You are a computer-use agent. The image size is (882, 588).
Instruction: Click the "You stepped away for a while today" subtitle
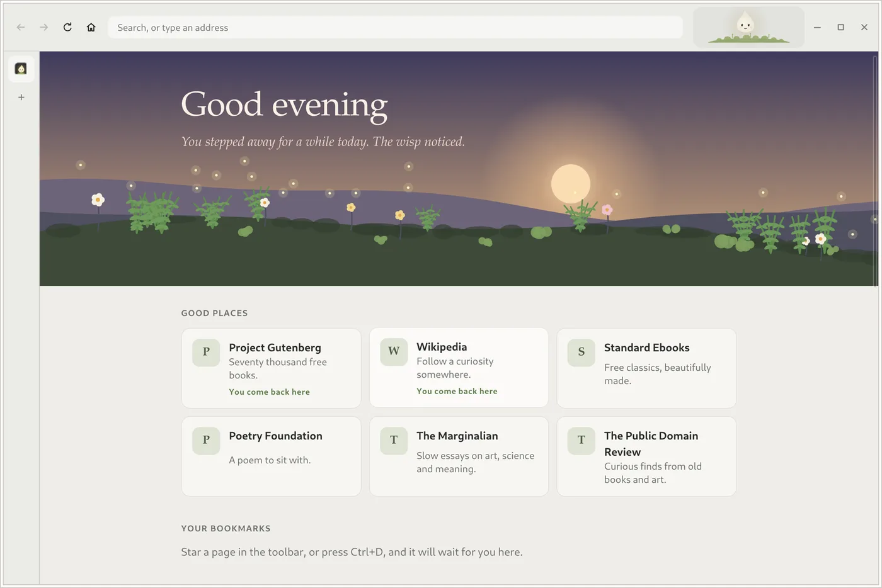pyautogui.click(x=323, y=142)
